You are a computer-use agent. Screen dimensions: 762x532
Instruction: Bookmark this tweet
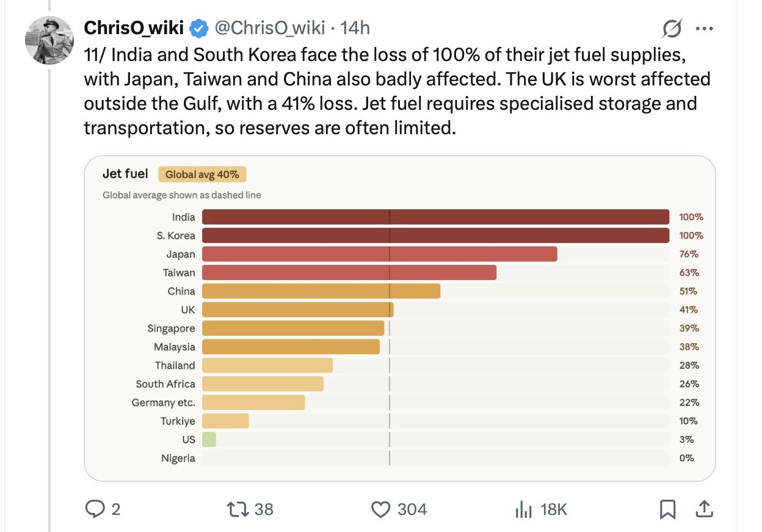668,509
